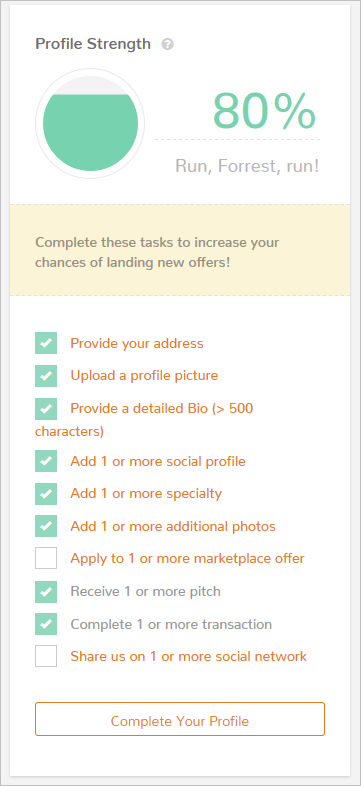Toggle the Upload a profile picture checkbox
Viewport: 361px width, 786px height.
(x=46, y=376)
